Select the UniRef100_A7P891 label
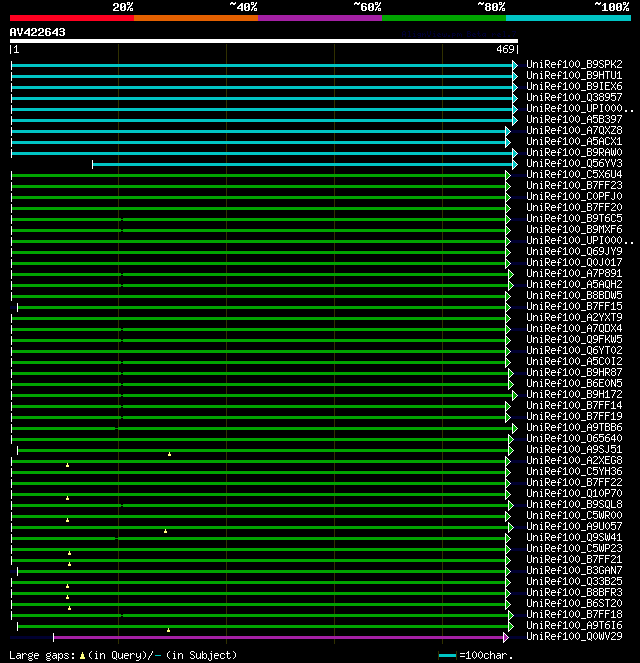 point(574,273)
